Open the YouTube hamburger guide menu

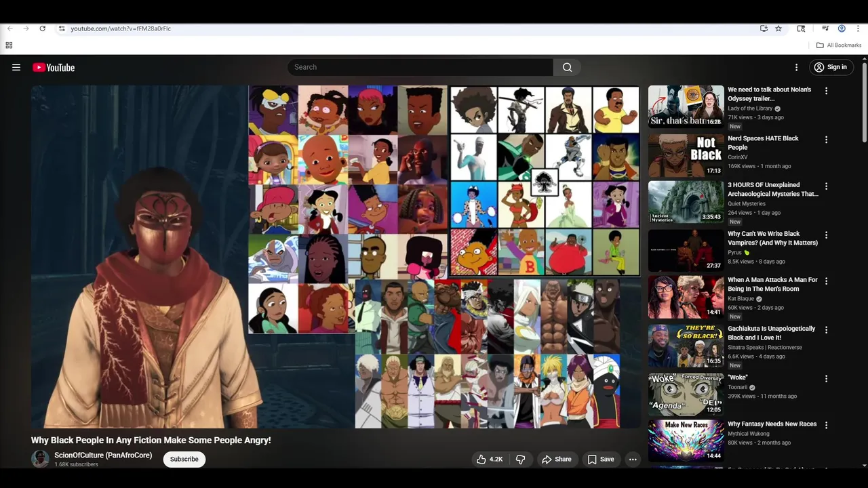click(x=16, y=67)
